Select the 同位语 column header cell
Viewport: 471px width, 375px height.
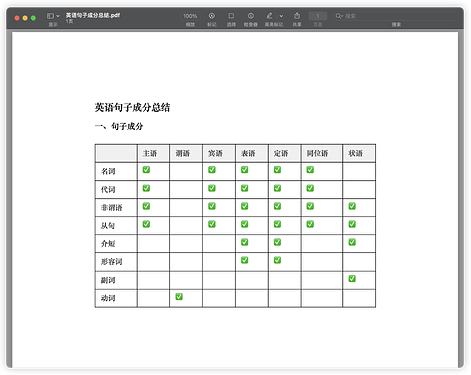pos(322,153)
